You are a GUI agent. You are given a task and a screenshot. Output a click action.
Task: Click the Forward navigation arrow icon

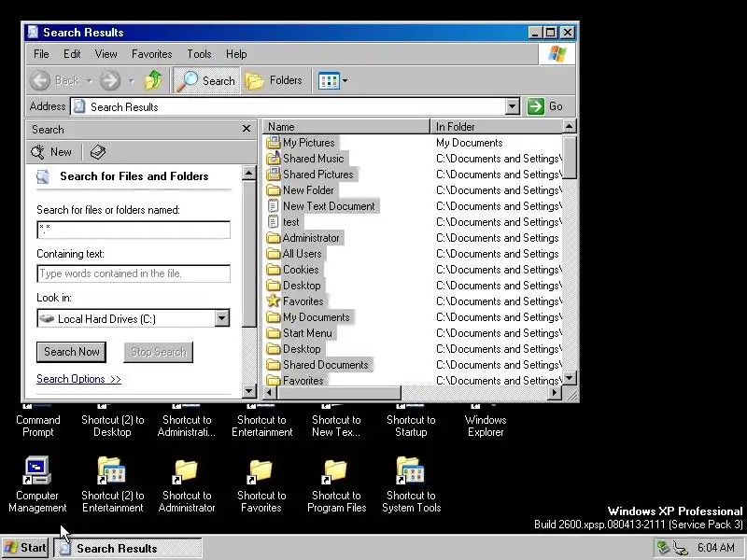110,80
